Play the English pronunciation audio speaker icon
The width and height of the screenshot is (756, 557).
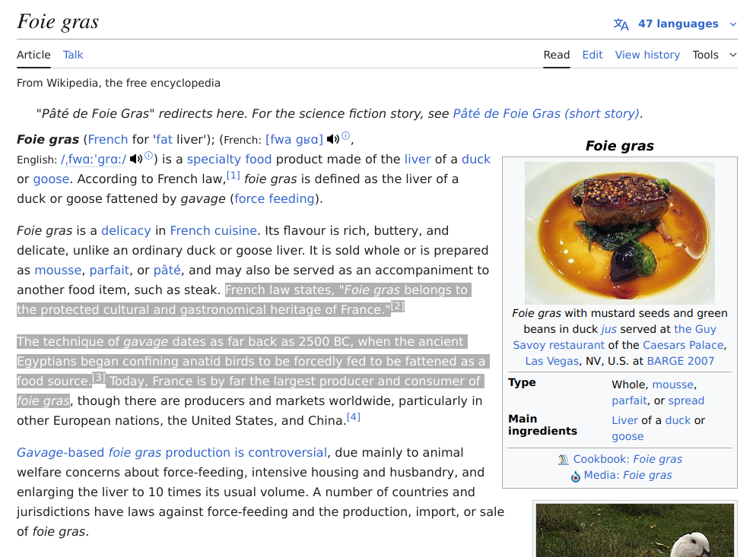click(136, 159)
